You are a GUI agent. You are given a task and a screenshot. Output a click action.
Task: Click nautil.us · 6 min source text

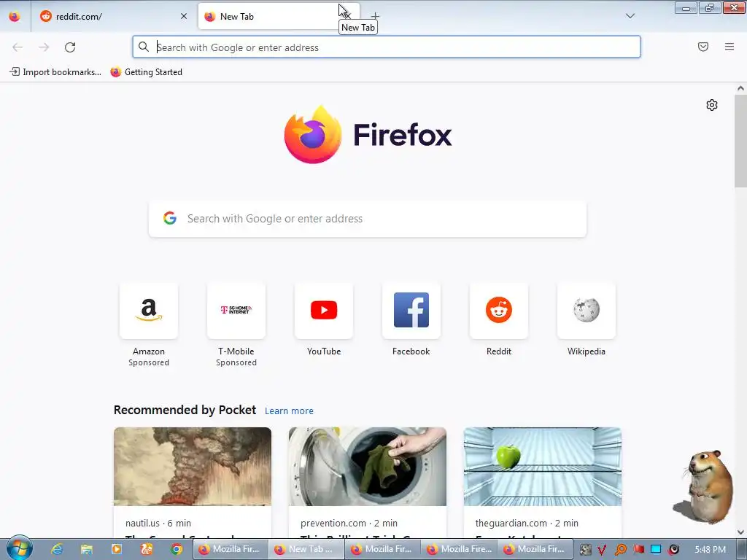point(158,523)
